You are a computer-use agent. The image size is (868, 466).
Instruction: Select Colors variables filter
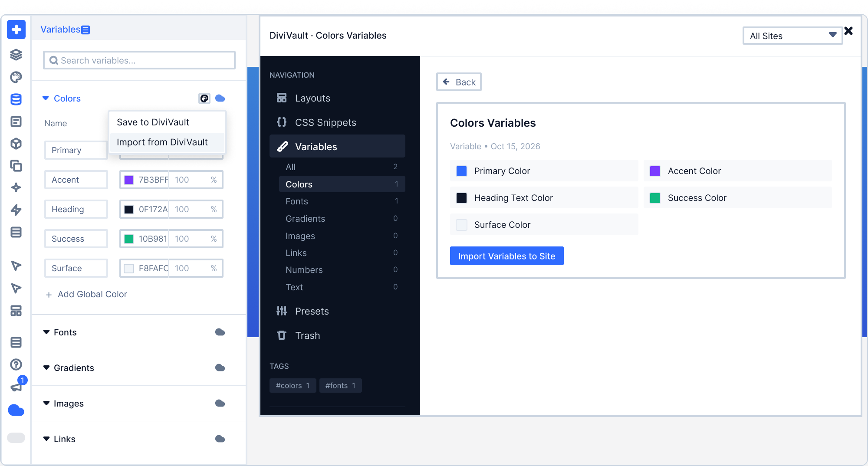point(342,184)
